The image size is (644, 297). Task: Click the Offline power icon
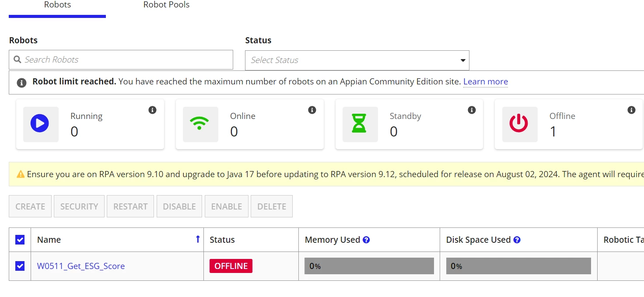[x=519, y=124]
